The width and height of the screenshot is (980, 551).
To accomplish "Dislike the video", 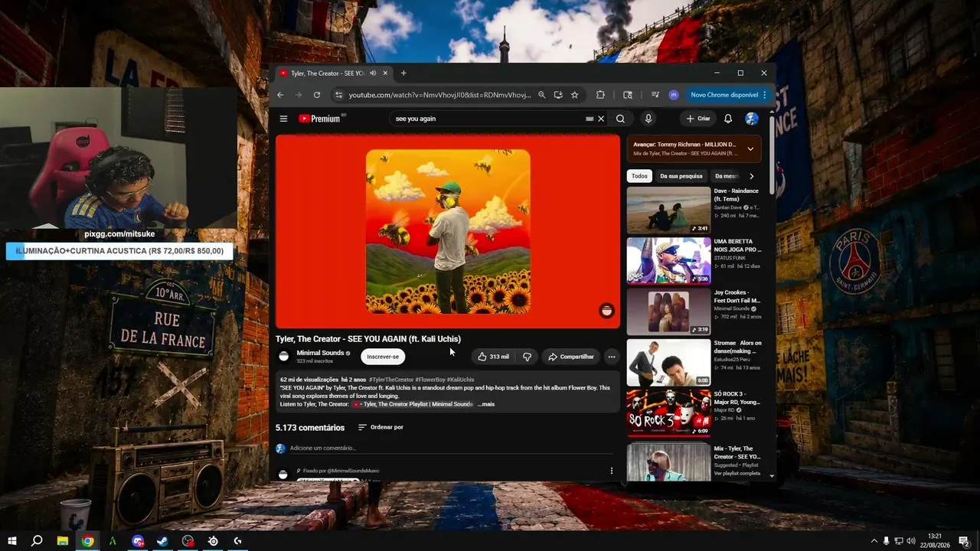I will coord(527,357).
